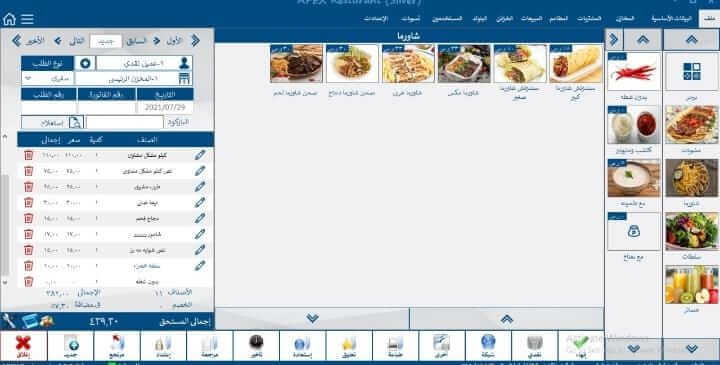This screenshot has width=720, height=365.
Task: Click the wrench settings icon near the total due
Action: tap(9, 321)
